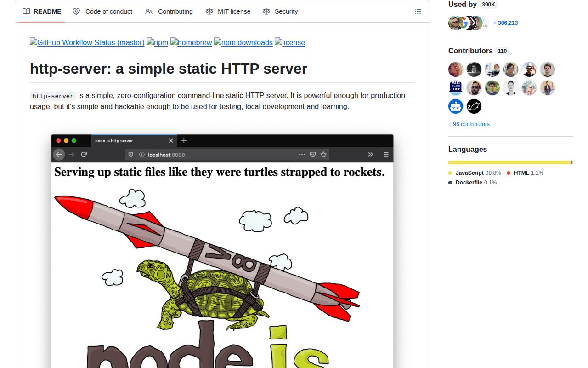Click the '+ 386,213' dependents link
588x368 pixels.
[x=505, y=23]
